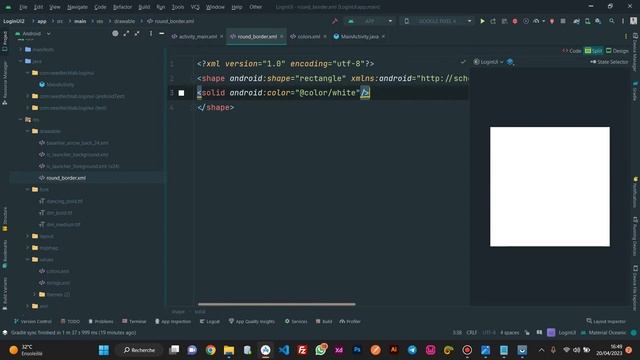Open Visual Studio Code from the taskbar
Image resolution: width=640 pixels, height=360 pixels.
284,350
